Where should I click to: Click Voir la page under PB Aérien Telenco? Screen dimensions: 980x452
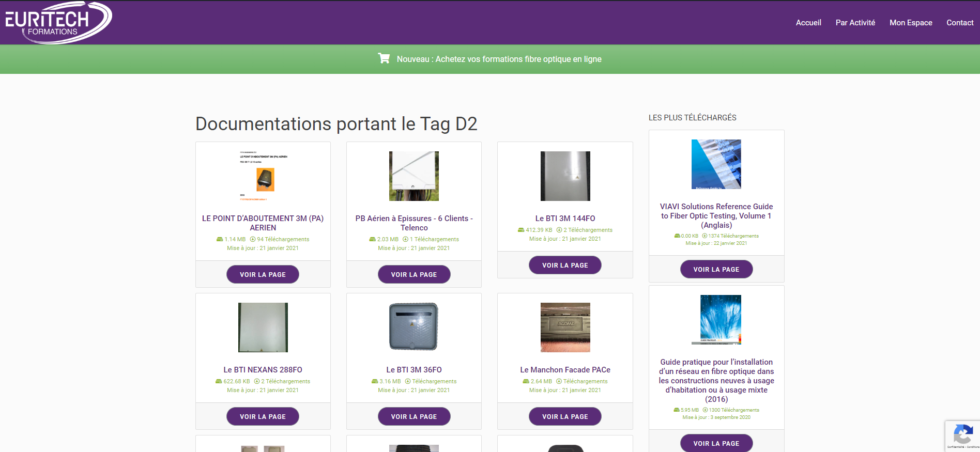pyautogui.click(x=414, y=274)
